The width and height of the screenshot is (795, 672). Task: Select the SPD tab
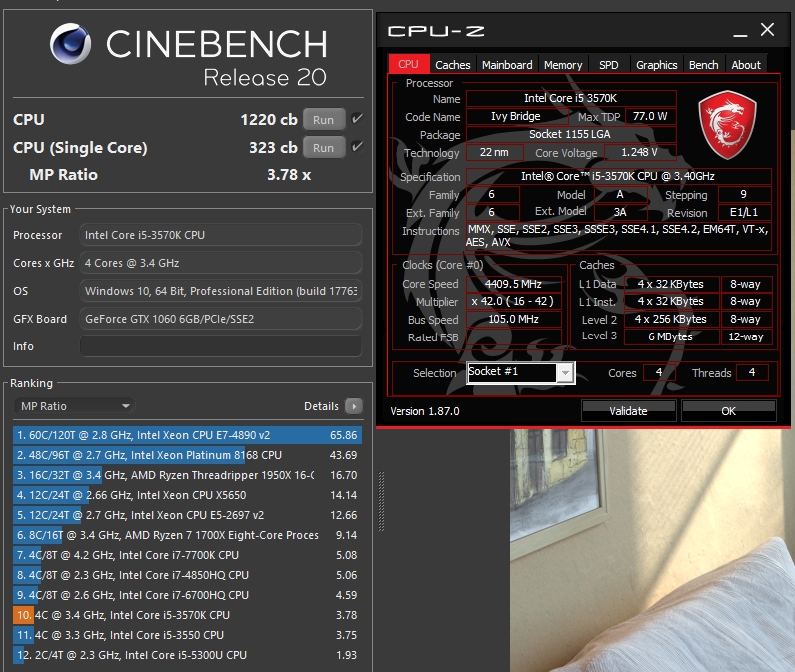[609, 65]
